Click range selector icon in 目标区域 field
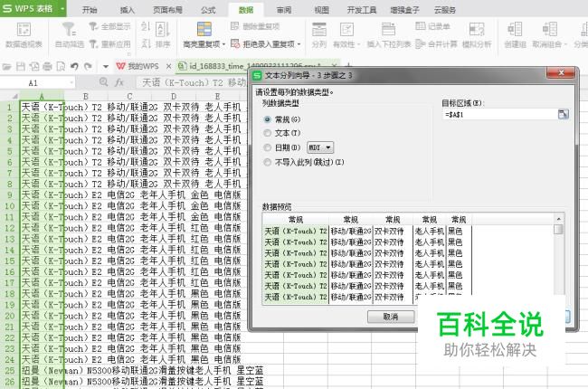588x389 pixels. (563, 114)
